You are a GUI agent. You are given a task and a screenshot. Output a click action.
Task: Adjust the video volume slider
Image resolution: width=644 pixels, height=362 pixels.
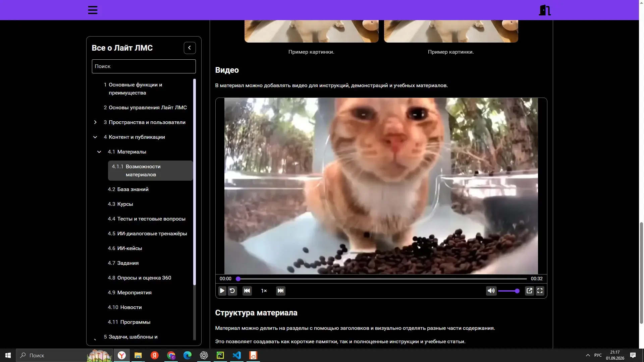pyautogui.click(x=509, y=291)
